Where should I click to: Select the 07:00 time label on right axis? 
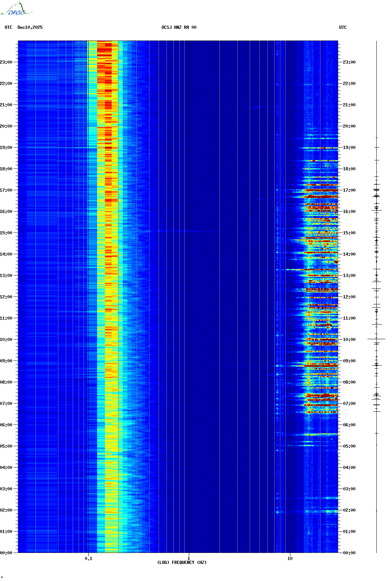tap(349, 404)
